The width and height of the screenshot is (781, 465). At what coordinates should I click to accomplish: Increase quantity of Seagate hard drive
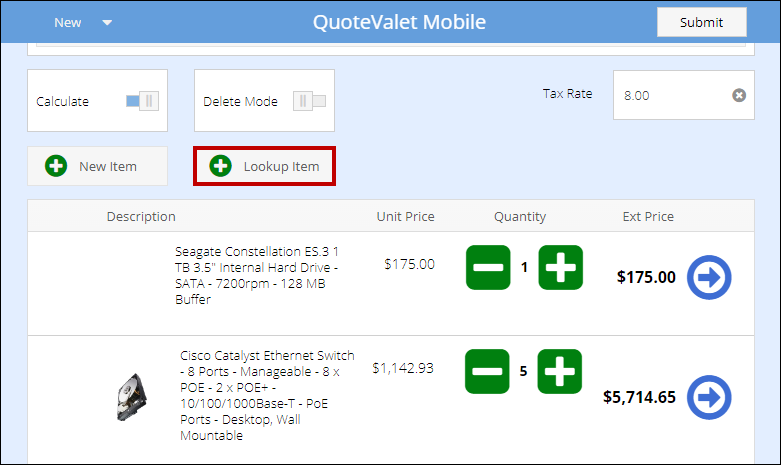(x=560, y=268)
